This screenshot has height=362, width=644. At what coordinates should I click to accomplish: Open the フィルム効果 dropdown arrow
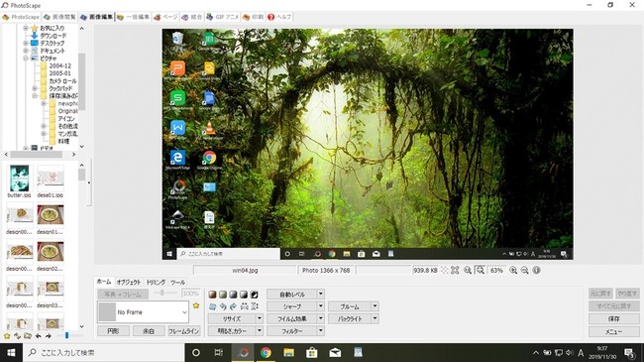tap(321, 318)
